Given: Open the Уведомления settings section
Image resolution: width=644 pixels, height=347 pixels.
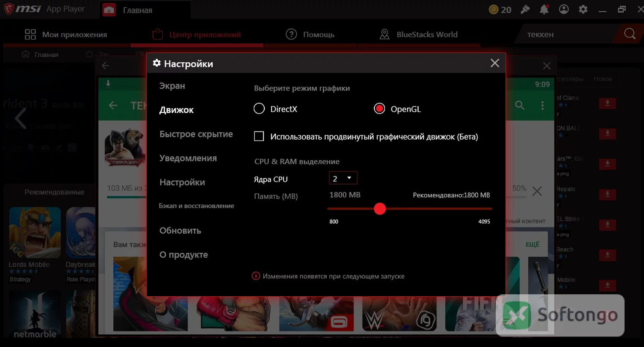Looking at the screenshot, I should pos(188,158).
